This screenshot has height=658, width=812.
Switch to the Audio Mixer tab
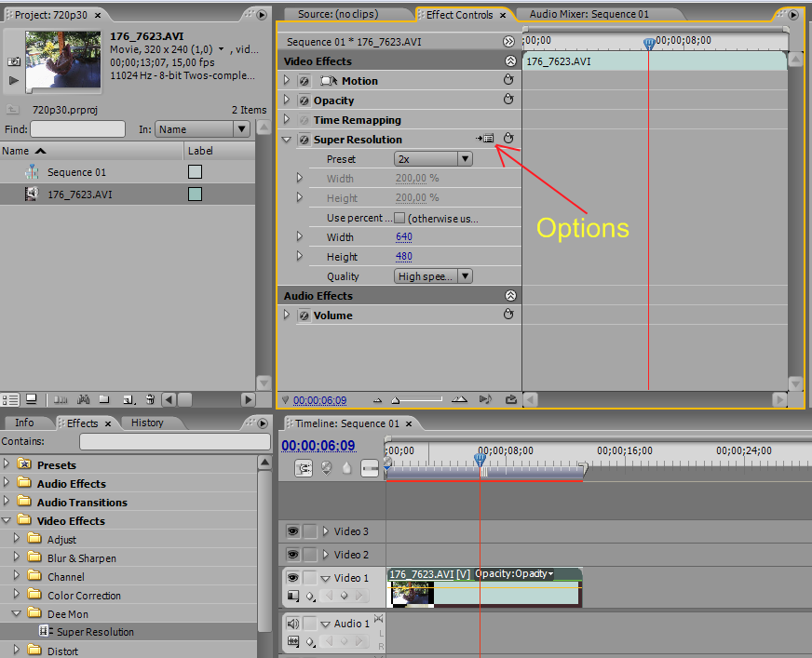pos(589,15)
